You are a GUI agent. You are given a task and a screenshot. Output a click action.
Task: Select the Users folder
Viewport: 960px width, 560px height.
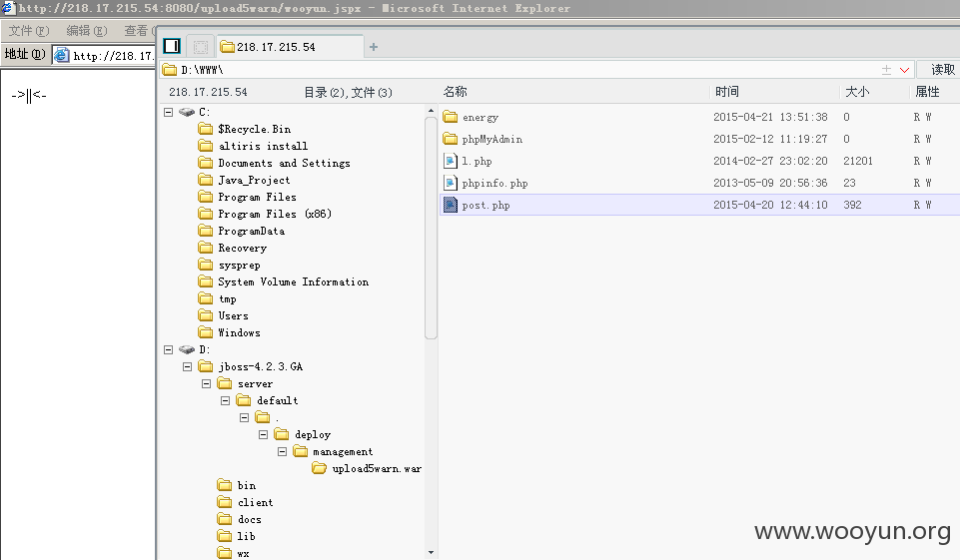[234, 315]
